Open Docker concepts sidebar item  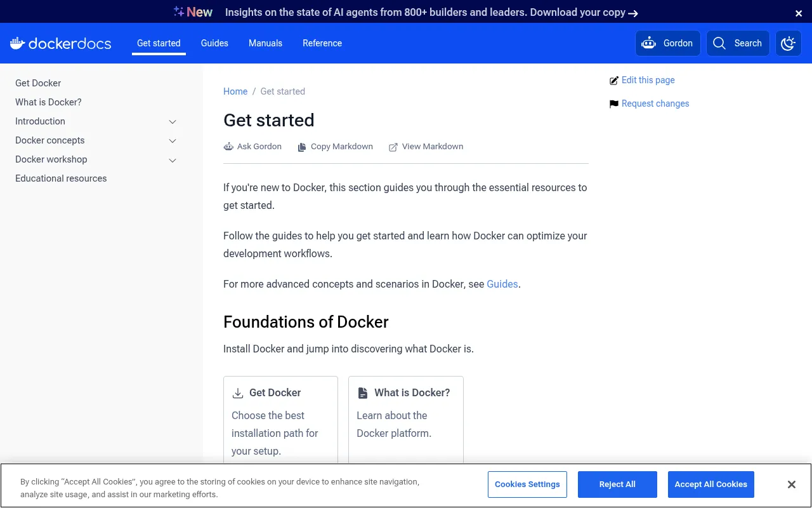(x=49, y=140)
